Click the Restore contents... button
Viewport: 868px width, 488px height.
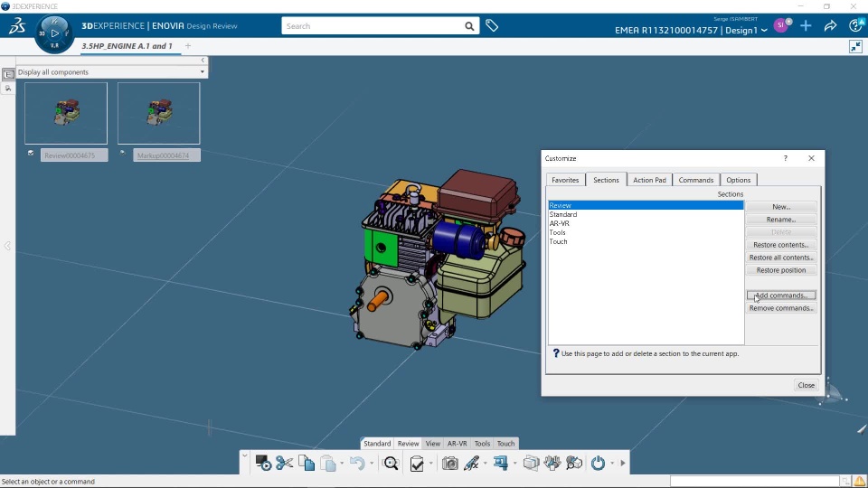click(781, 245)
